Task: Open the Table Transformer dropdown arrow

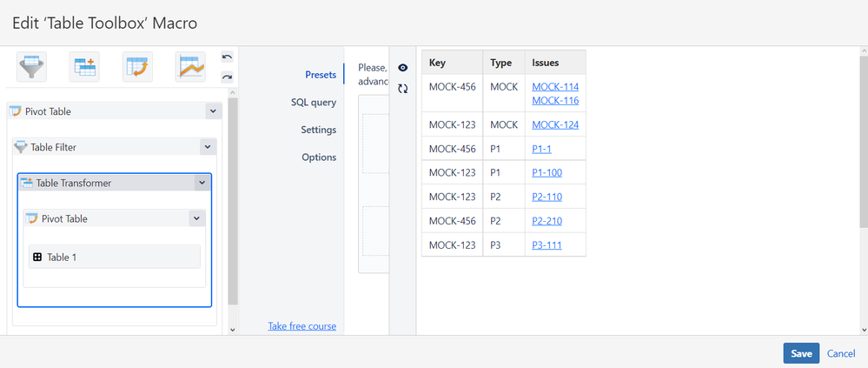Action: (x=202, y=183)
